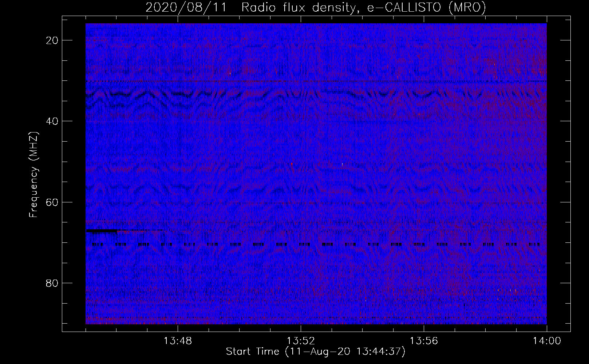
Task: Click the 'Start Time (11-Aug-20 13:44:37)' label
Action: (x=316, y=352)
